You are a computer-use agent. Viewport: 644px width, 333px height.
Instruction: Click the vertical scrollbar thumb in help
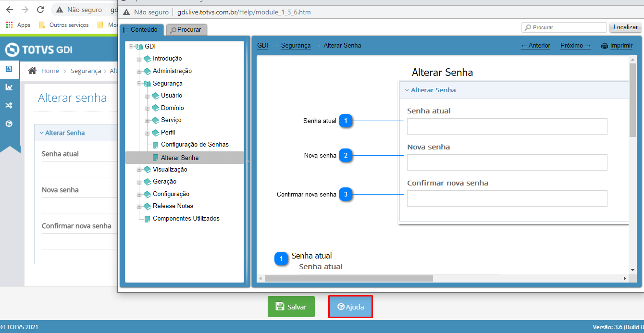click(632, 100)
